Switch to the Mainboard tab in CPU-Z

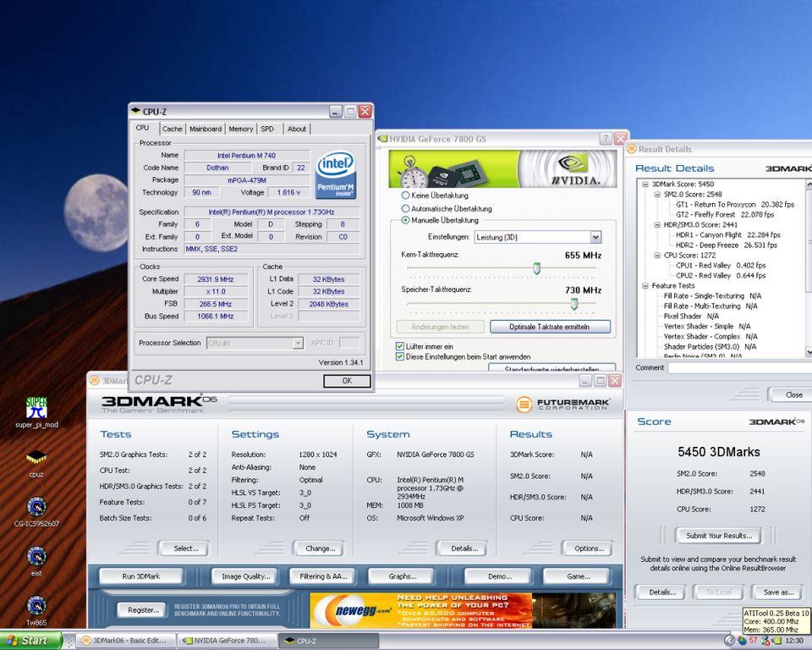206,129
